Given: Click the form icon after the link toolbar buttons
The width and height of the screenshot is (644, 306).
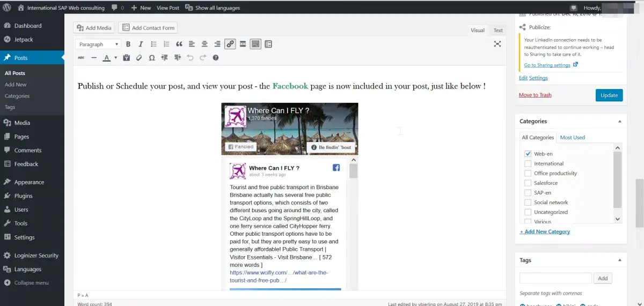Looking at the screenshot, I should (268, 44).
